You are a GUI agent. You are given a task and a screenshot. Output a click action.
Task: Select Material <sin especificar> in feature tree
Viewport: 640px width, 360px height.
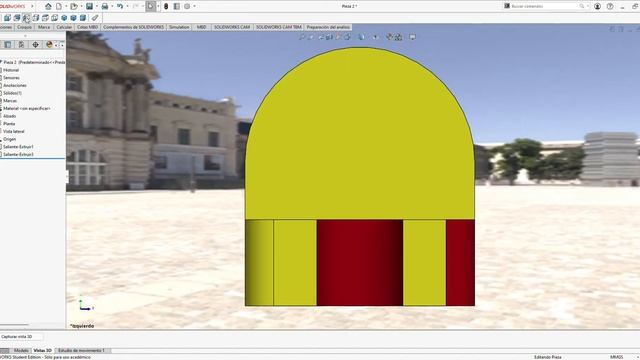pyautogui.click(x=27, y=108)
